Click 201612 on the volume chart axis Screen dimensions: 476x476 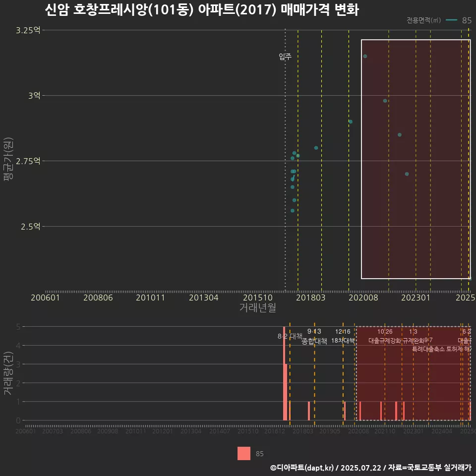(274, 431)
